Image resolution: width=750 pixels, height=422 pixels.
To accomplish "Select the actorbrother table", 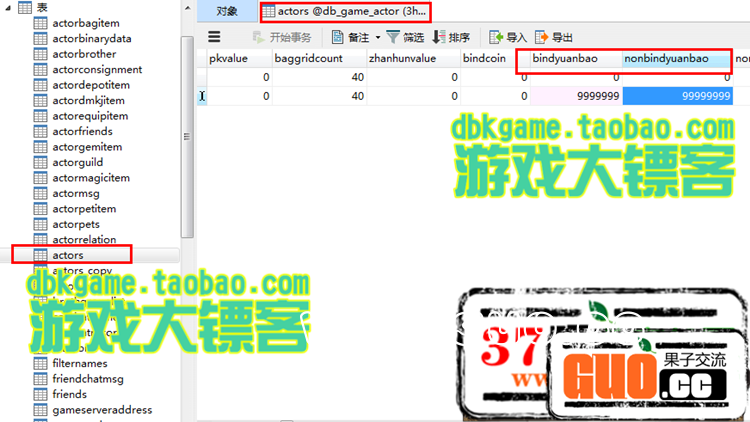I will 84,54.
